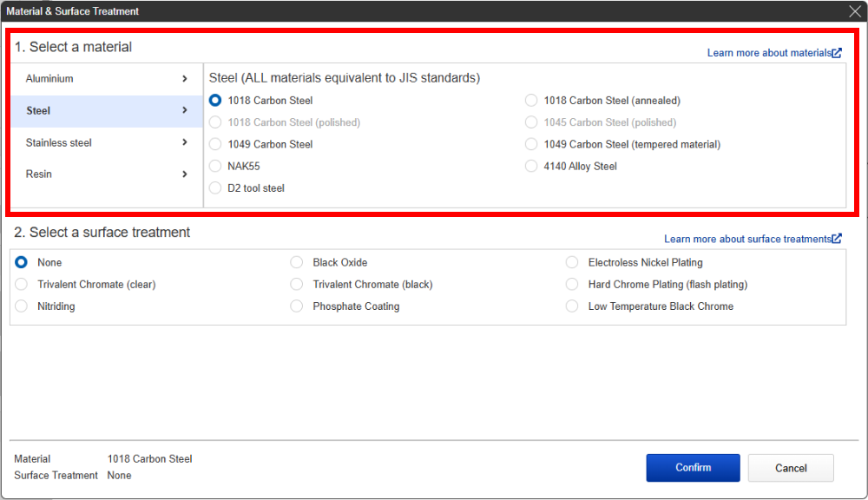Select the Aluminium material category
This screenshot has width=868, height=500.
click(x=49, y=79)
